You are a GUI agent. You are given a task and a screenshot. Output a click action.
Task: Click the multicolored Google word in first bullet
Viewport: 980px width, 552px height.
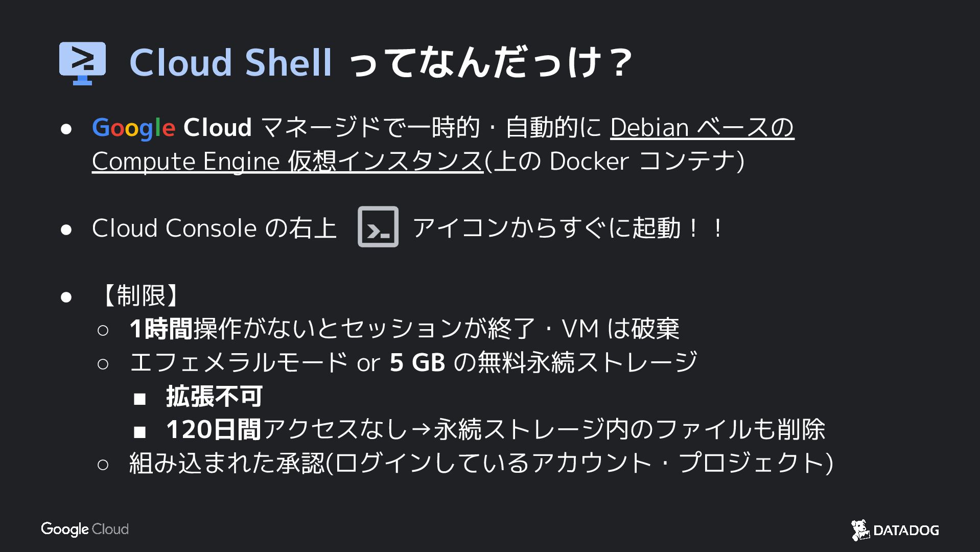(x=133, y=128)
